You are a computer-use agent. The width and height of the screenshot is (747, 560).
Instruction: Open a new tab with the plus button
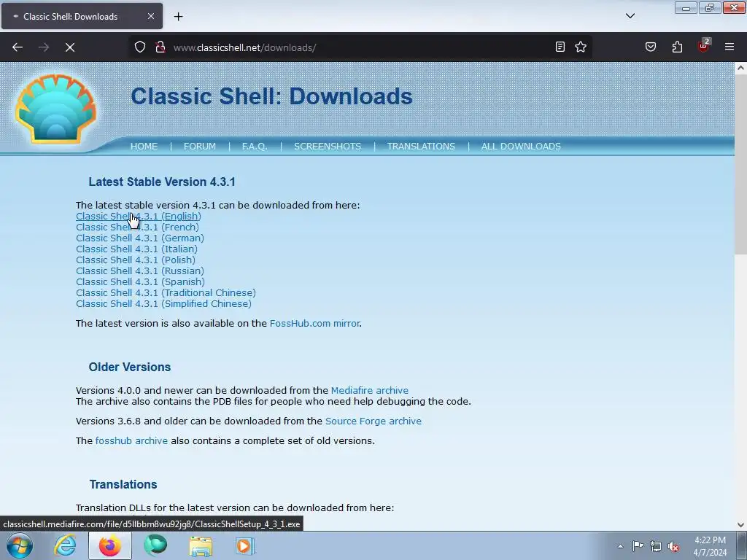tap(178, 17)
